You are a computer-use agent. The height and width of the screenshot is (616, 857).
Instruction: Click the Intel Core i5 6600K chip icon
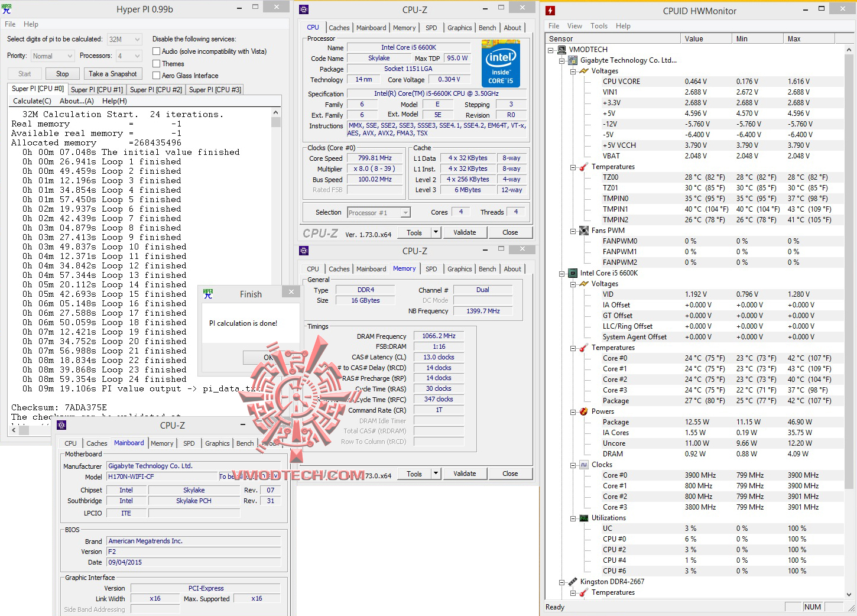572,273
